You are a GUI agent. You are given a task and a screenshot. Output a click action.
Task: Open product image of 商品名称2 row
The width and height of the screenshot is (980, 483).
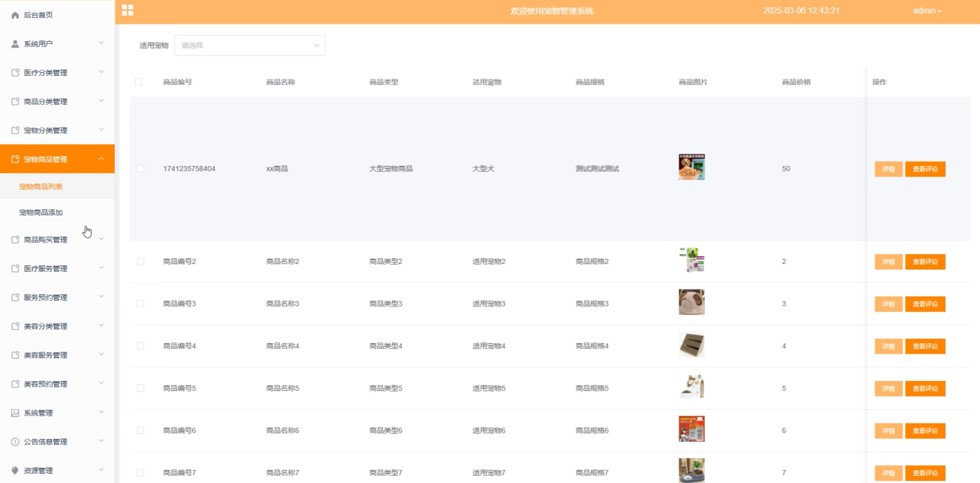(x=691, y=260)
